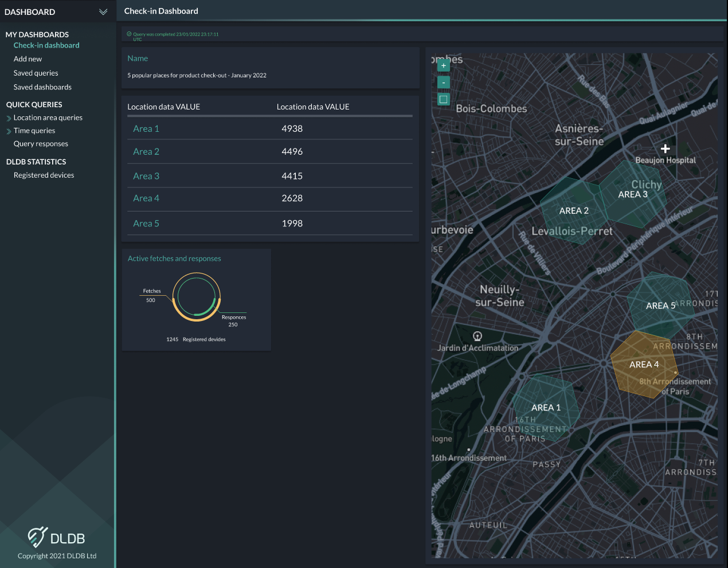
Task: Open Location area queries
Action: (48, 117)
